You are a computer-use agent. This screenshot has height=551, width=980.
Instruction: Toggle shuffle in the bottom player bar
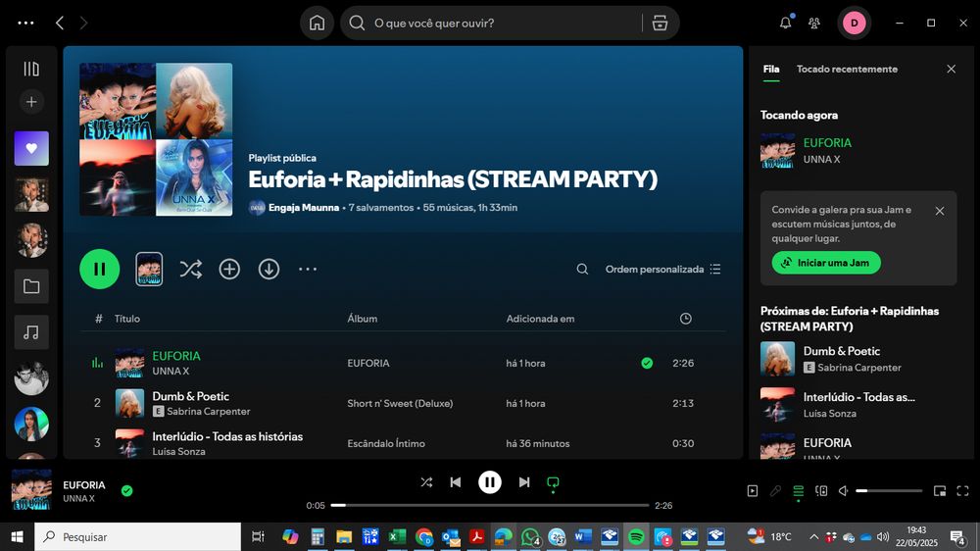coord(426,482)
